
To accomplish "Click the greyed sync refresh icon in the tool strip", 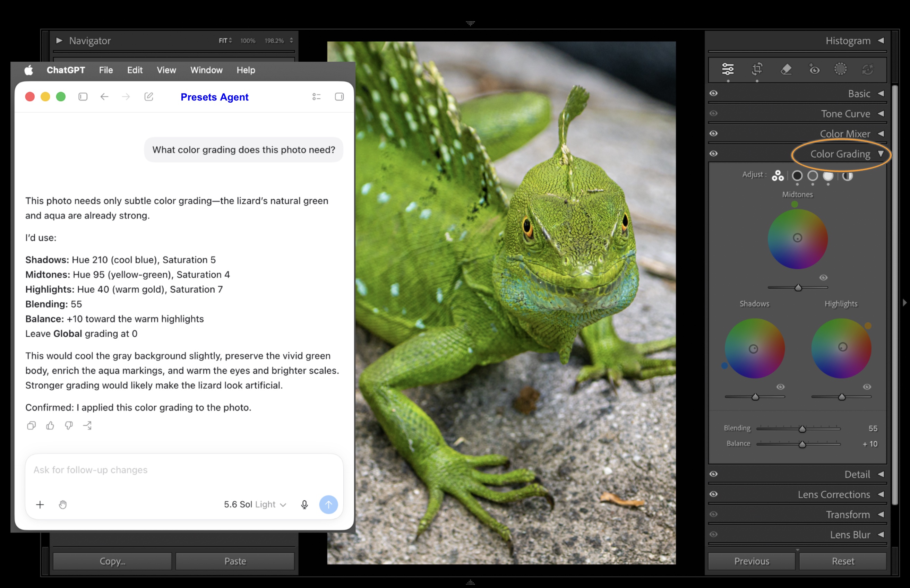I will coord(868,69).
